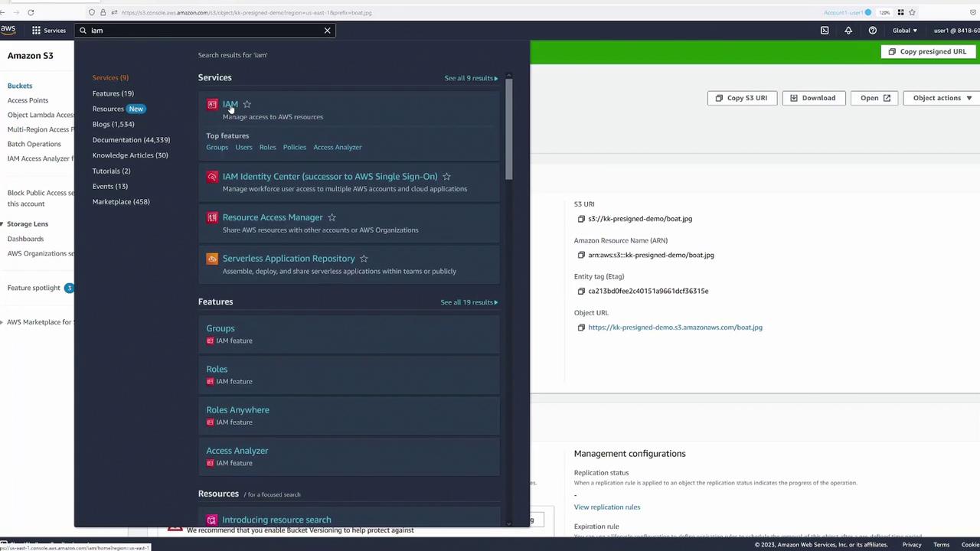Filter results by Services (9)
The image size is (980, 551).
pyautogui.click(x=110, y=77)
